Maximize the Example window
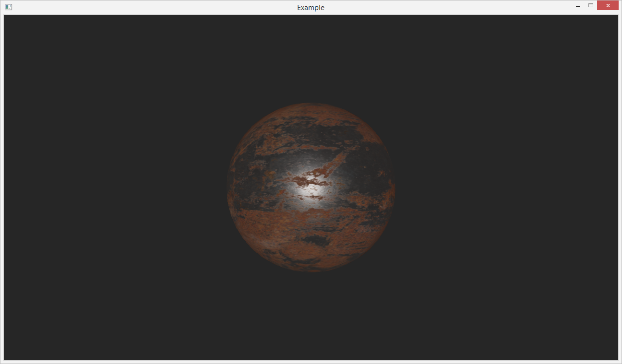This screenshot has height=364, width=622. tap(591, 6)
